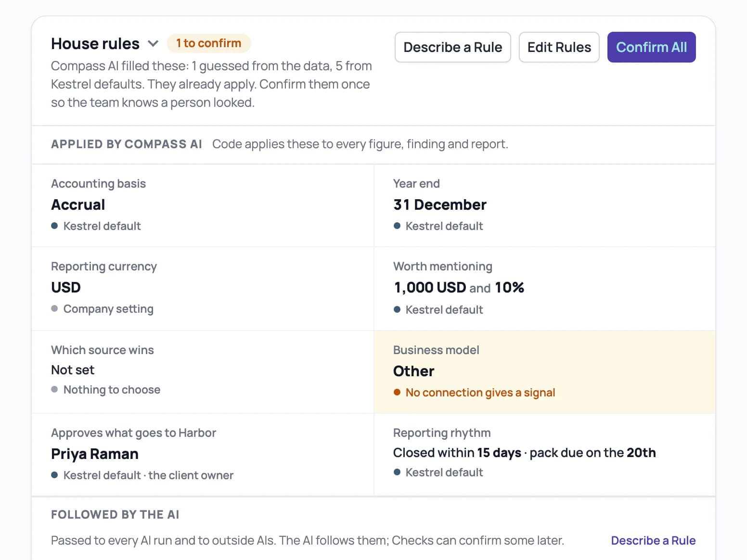Click the 'Year end' label
Viewport: 747px width, 560px height.
point(416,184)
